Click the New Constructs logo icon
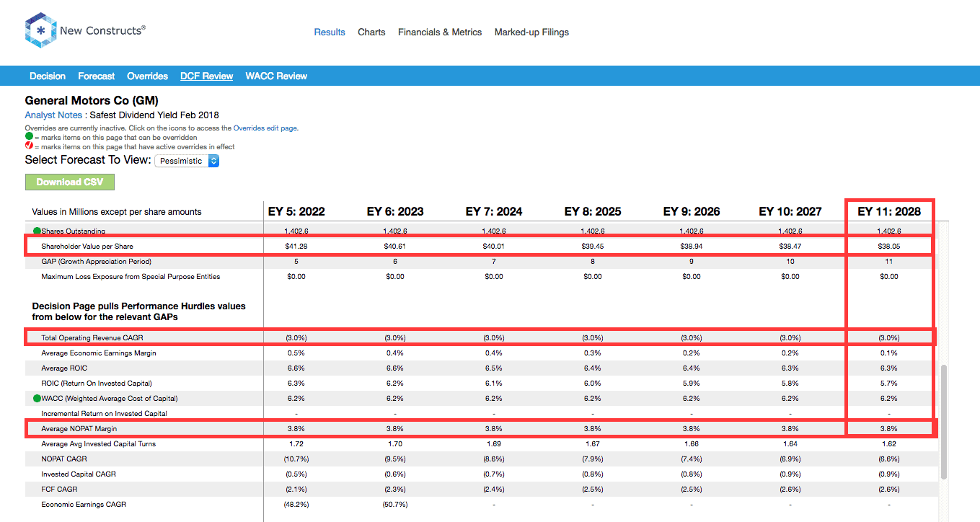Screen dimensions: 980x522 (40, 31)
